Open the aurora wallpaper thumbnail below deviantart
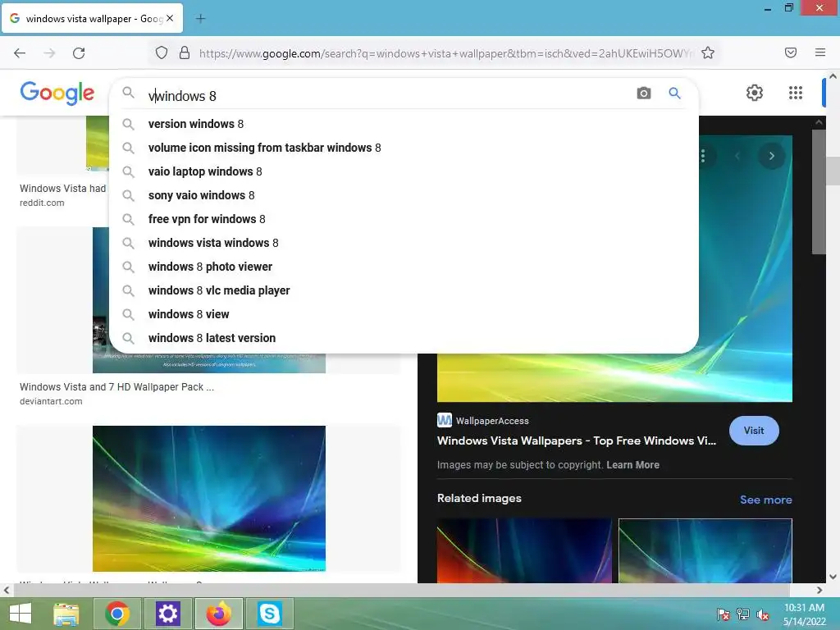The height and width of the screenshot is (630, 840). [209, 499]
